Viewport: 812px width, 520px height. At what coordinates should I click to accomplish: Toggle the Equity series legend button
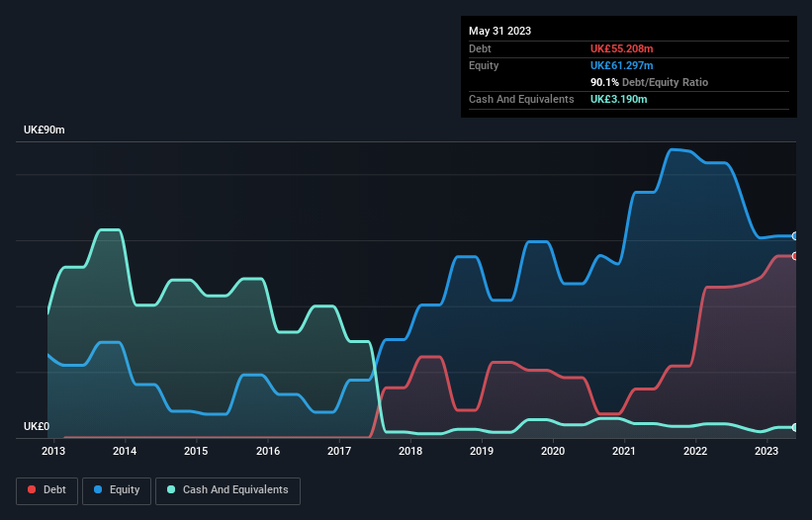click(117, 490)
